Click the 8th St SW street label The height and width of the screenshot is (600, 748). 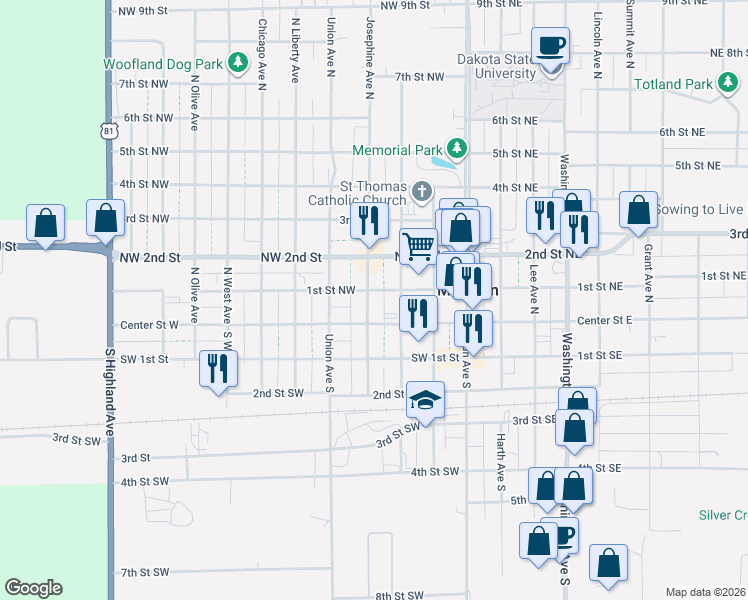(400, 595)
